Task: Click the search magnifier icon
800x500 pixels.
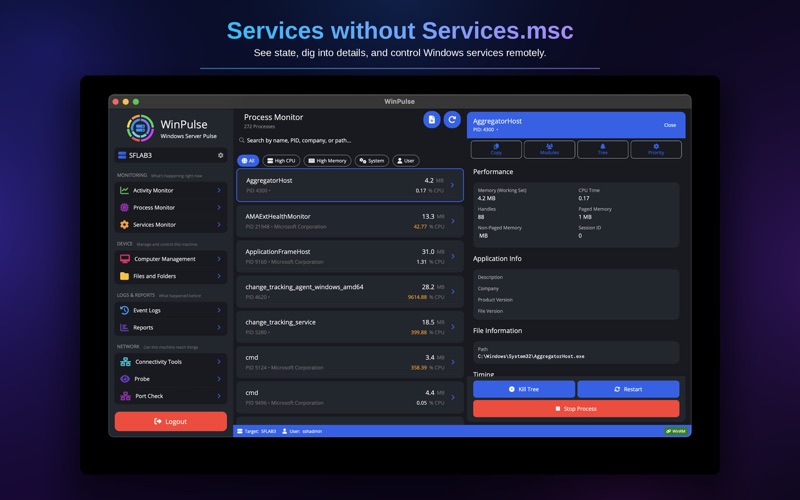Action: click(241, 140)
